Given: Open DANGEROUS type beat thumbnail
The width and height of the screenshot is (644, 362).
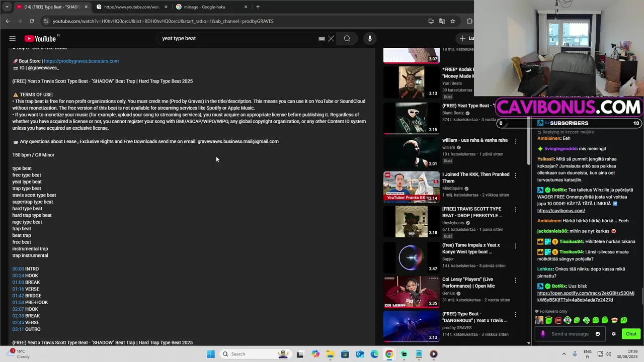Looking at the screenshot, I should 411,326.
